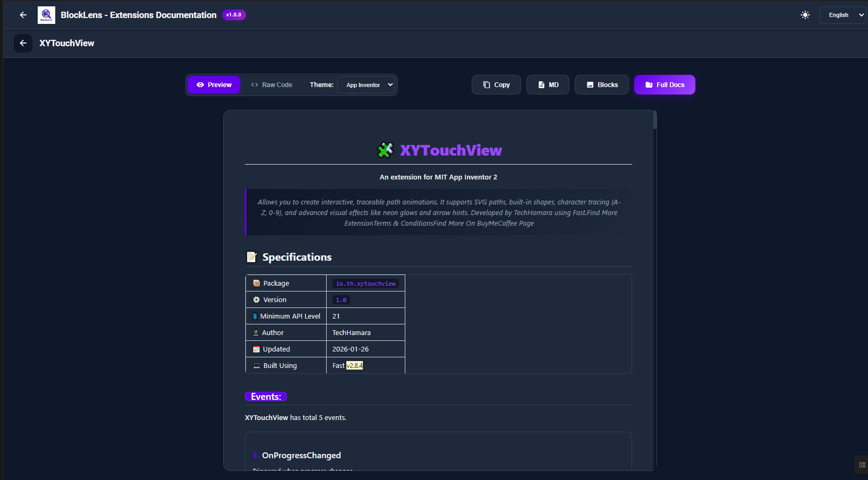868x480 pixels.
Task: Toggle light/dark theme sun icon
Action: (x=805, y=15)
